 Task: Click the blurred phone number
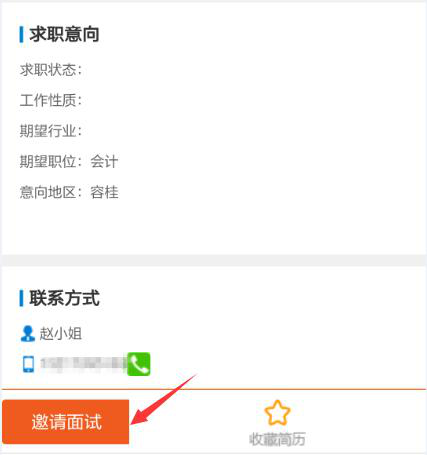pos(84,364)
